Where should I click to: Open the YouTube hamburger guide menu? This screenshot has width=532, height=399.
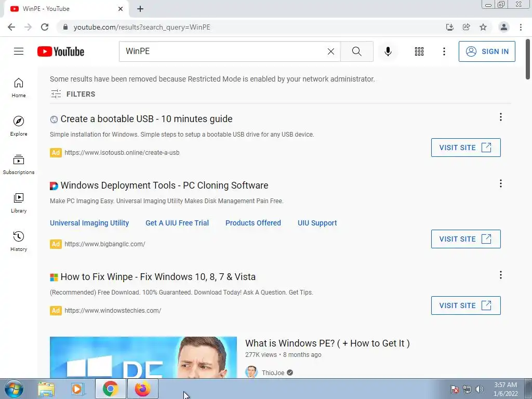pos(19,51)
